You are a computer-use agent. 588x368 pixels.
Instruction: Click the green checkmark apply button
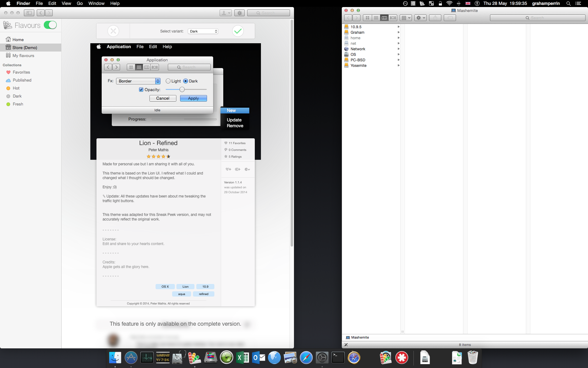238,31
